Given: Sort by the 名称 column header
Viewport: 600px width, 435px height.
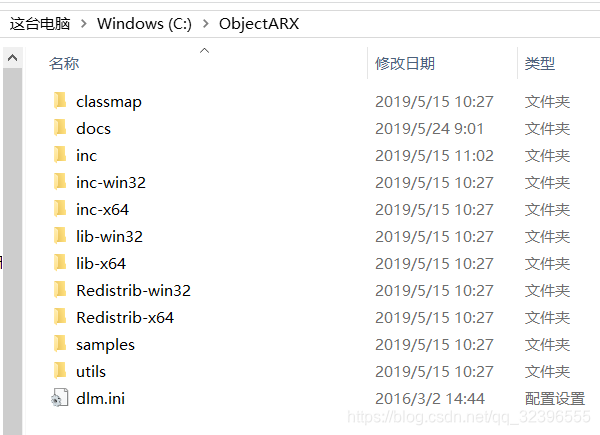Looking at the screenshot, I should (64, 63).
